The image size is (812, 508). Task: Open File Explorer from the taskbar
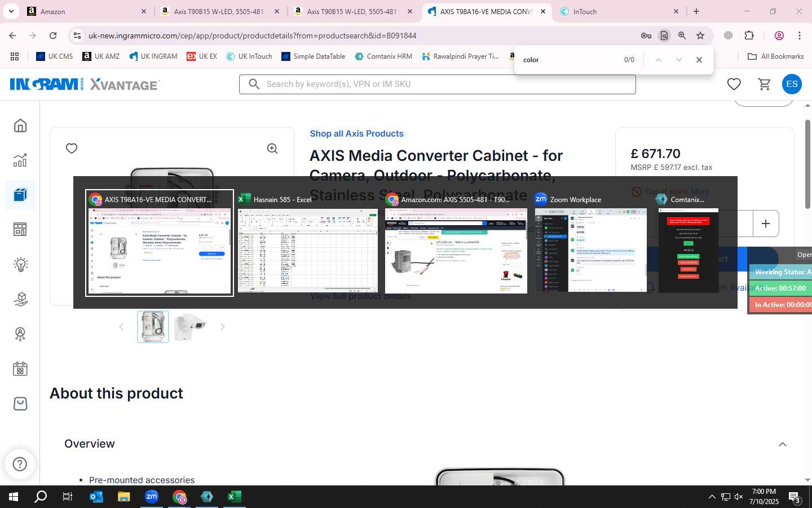click(123, 497)
